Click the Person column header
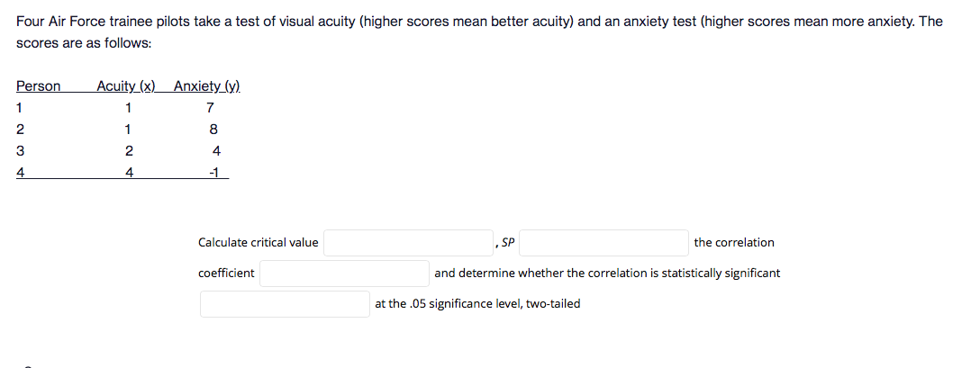The image size is (980, 368). click(x=39, y=86)
